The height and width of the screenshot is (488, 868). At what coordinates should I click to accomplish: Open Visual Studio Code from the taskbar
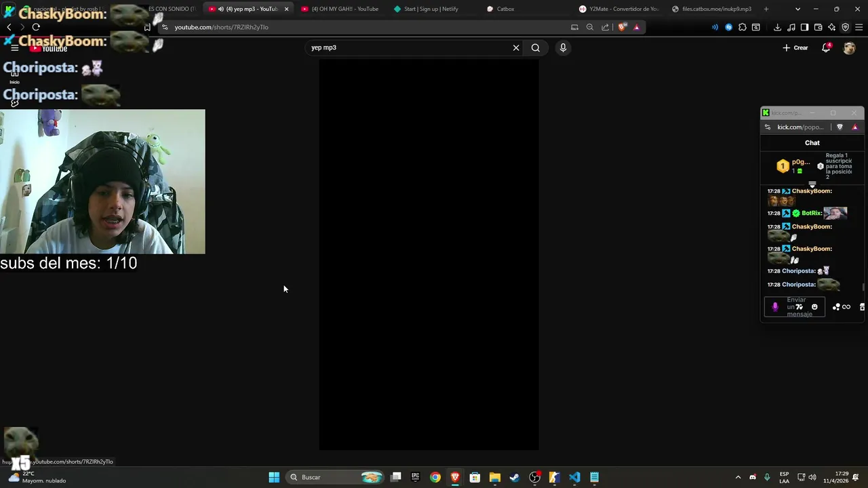574,477
